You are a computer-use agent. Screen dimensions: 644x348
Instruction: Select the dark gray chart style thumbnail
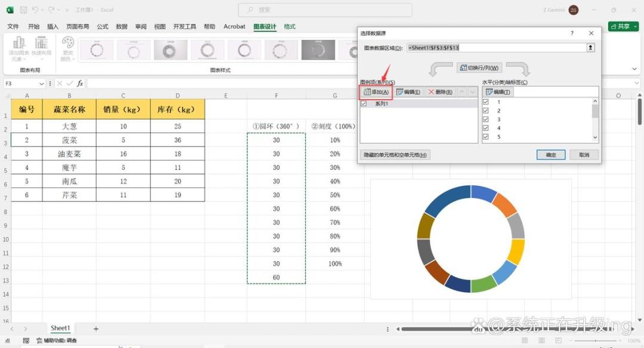point(318,50)
